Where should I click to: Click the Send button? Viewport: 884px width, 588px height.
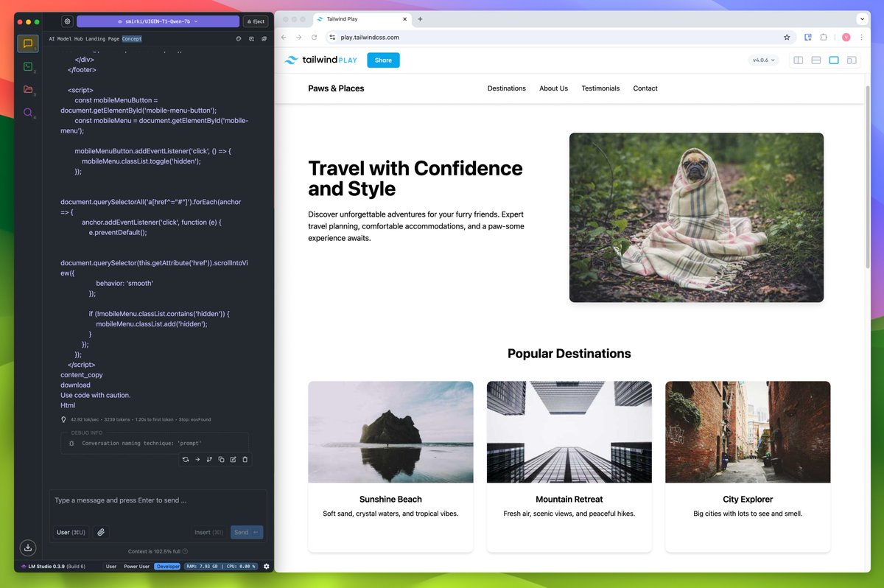(247, 532)
